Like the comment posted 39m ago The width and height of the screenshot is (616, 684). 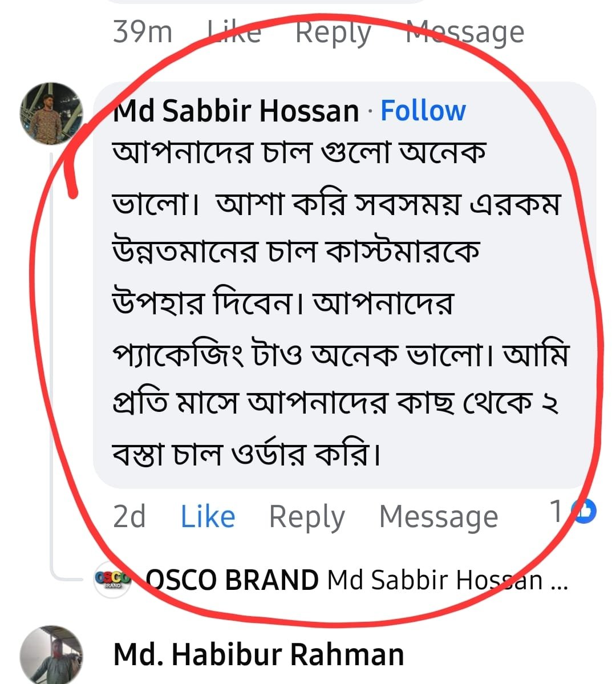coord(234,32)
